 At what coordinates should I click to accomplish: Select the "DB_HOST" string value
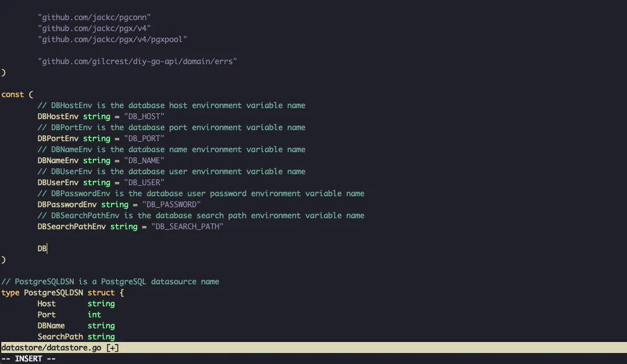pyautogui.click(x=144, y=117)
